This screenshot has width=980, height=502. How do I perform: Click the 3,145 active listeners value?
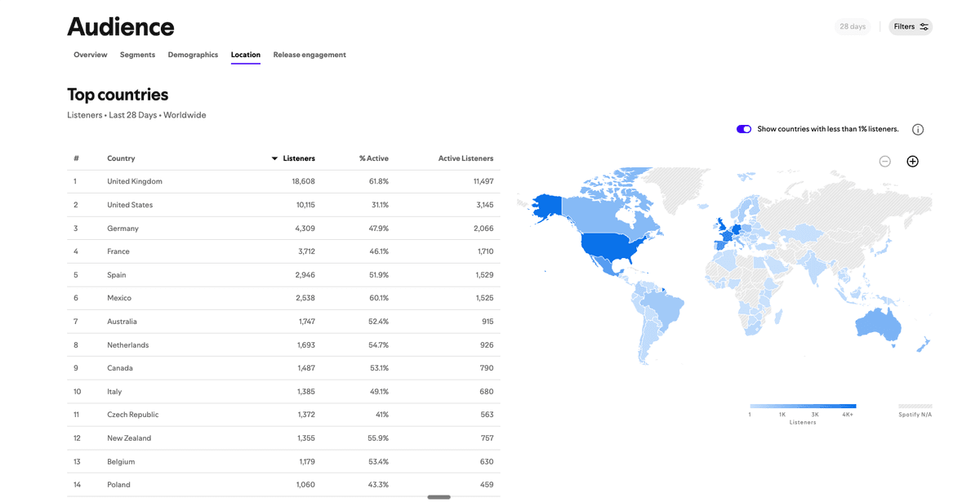pyautogui.click(x=485, y=205)
